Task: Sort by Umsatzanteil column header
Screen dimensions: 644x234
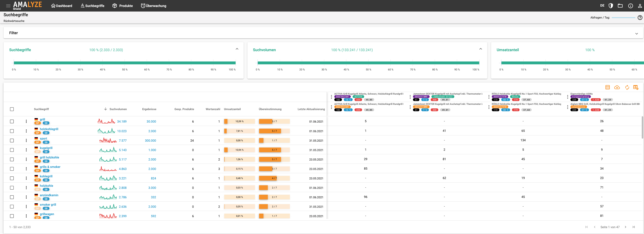Action: (232, 109)
